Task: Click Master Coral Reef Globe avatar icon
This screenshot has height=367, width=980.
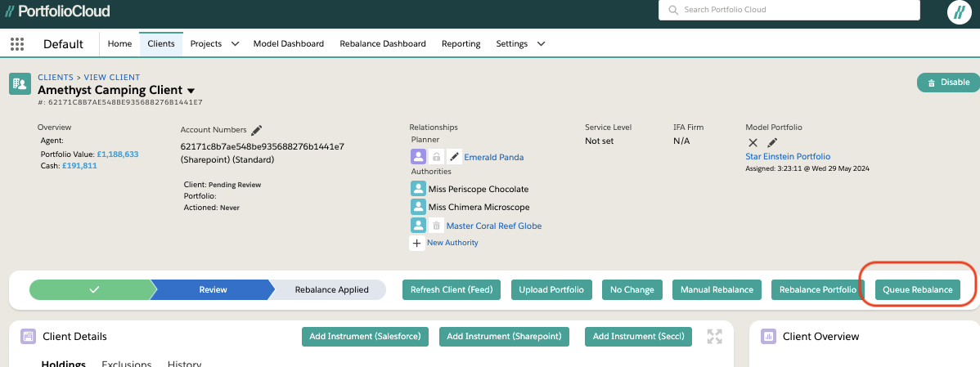Action: click(x=418, y=226)
